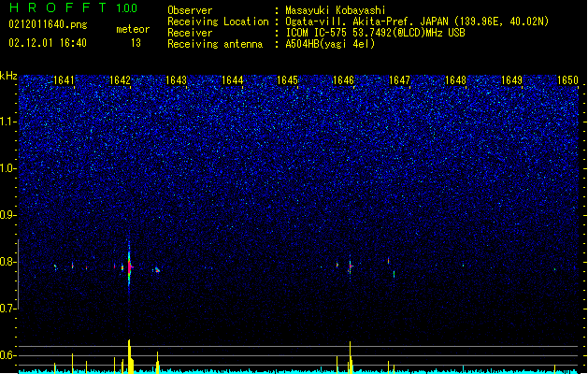The width and height of the screenshot is (588, 374).
Task: Click the kHz axis unit label
Action: pyautogui.click(x=8, y=76)
